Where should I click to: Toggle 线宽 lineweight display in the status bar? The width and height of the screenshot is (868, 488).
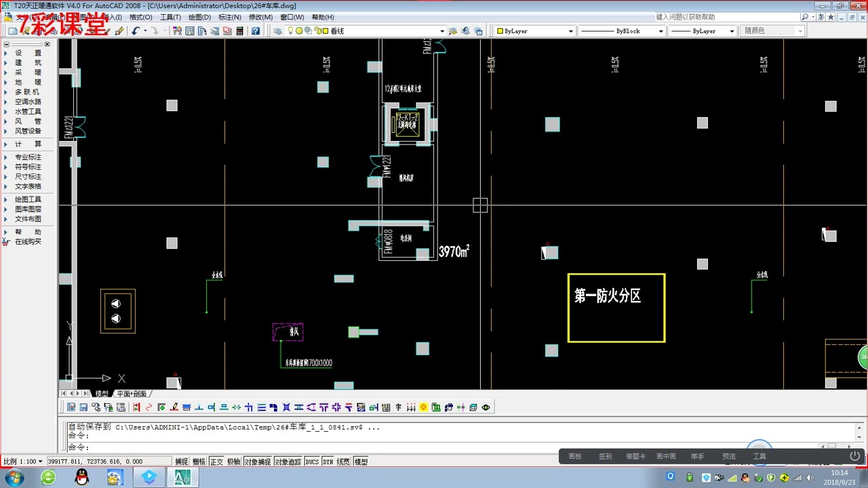[344, 462]
